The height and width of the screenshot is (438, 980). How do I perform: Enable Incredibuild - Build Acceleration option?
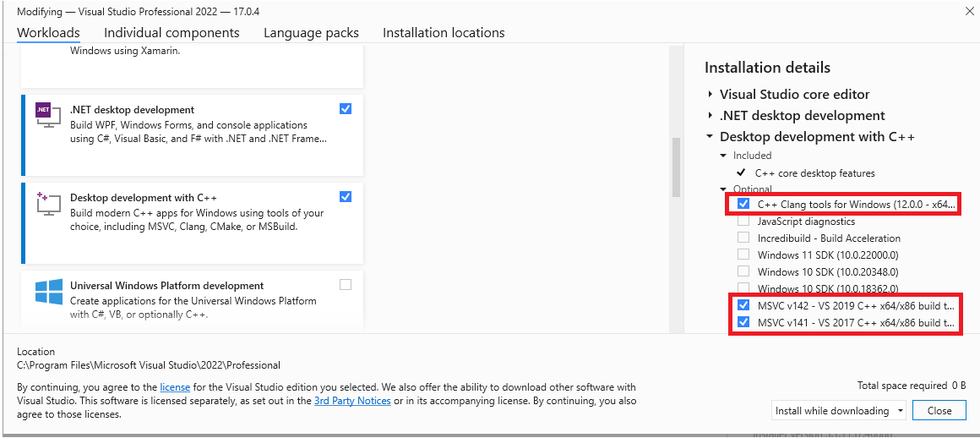(x=743, y=238)
